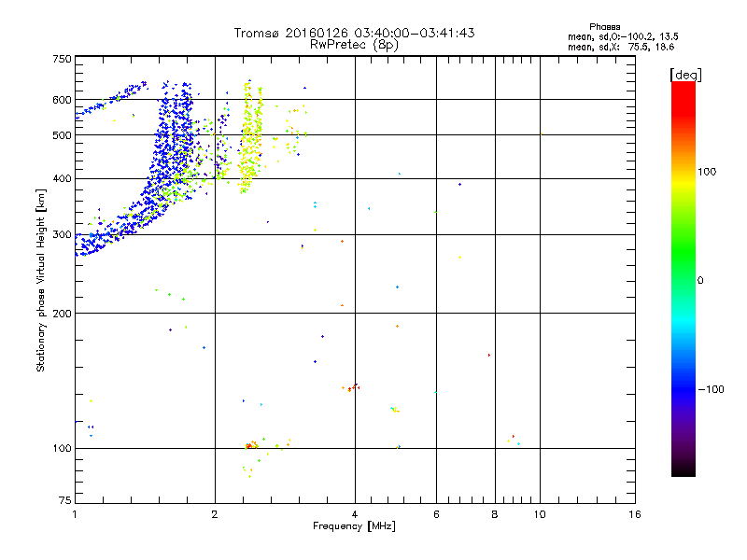
Task: Click the x-axis '6' tick label
Action: [x=436, y=514]
